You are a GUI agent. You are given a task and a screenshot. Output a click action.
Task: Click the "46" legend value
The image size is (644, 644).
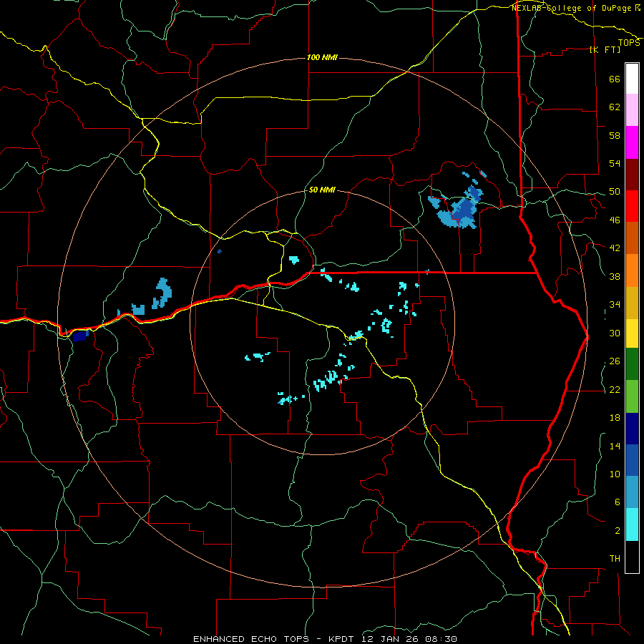(x=615, y=220)
